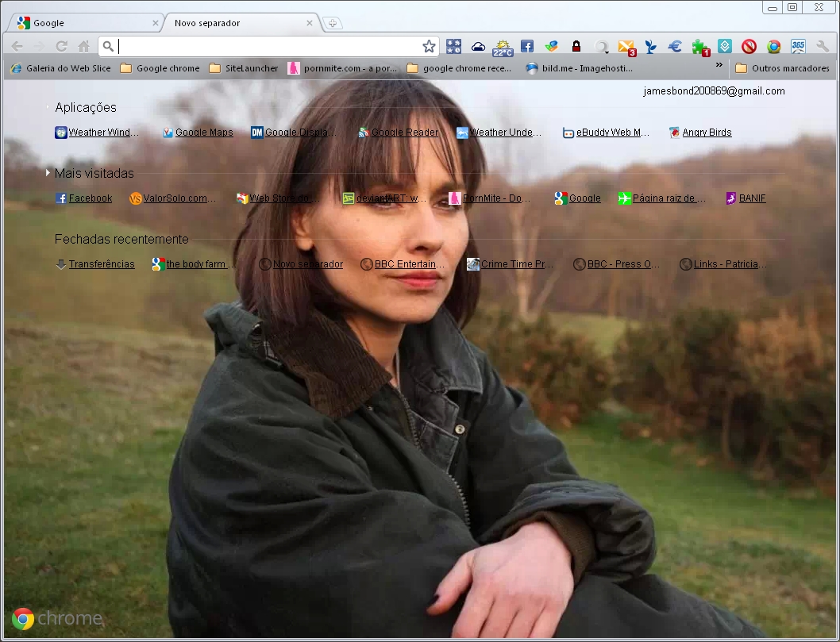This screenshot has height=642, width=840.
Task: Open the teal diamond extension icon
Action: 725,47
